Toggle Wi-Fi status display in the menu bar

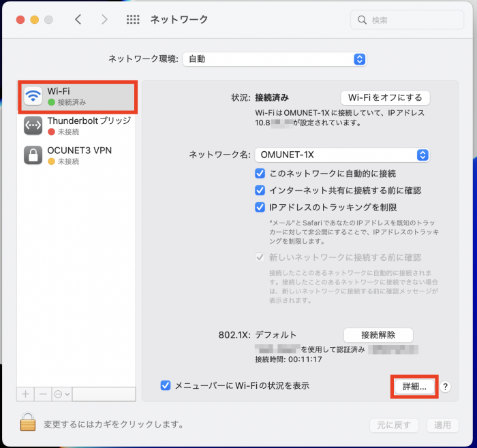[166, 385]
